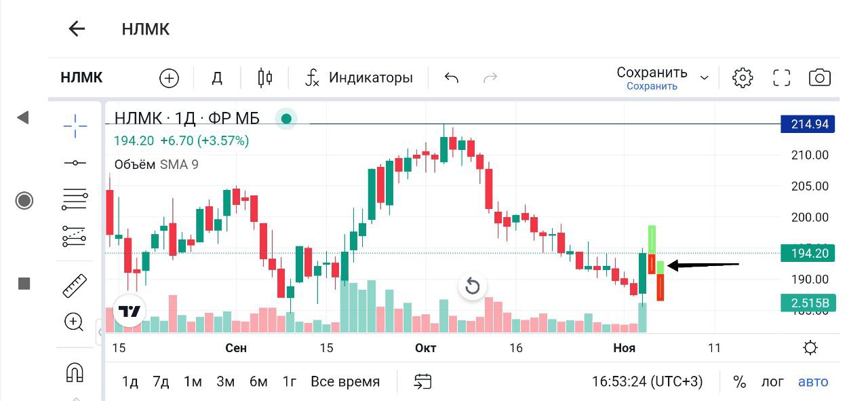This screenshot has width=868, height=401.
Task: Toggle logarithmic scale лог
Action: point(772,381)
